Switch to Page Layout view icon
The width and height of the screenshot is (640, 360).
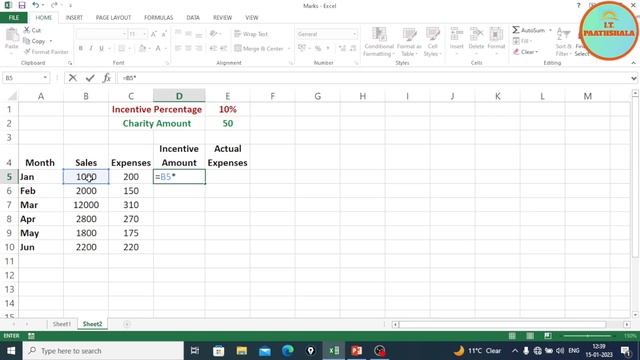point(530,336)
